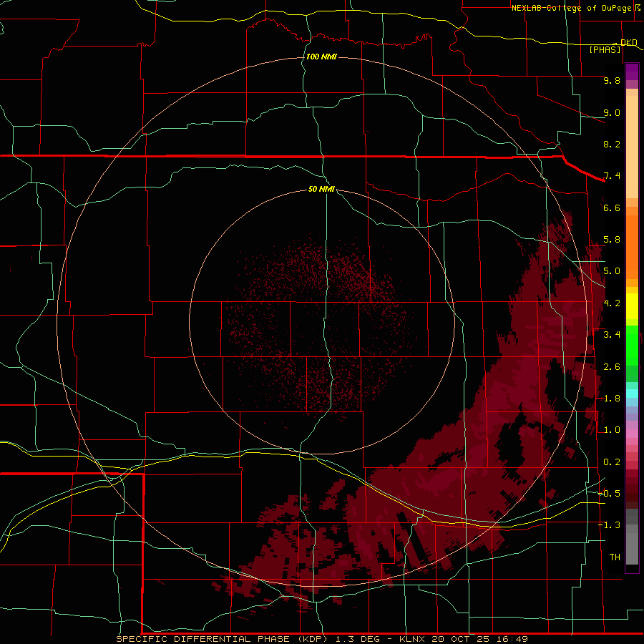Pick the yellow band of the color scale
The height and width of the screenshot is (644, 644).
(632, 306)
